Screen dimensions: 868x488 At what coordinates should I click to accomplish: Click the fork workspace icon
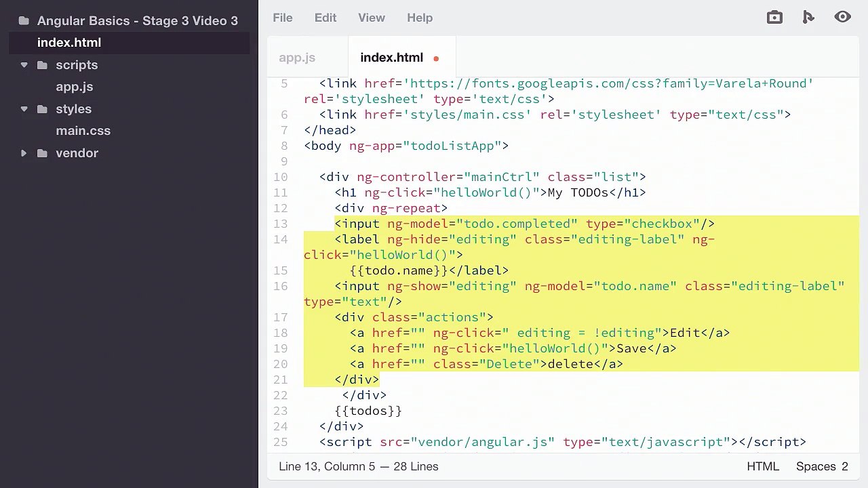(x=808, y=18)
